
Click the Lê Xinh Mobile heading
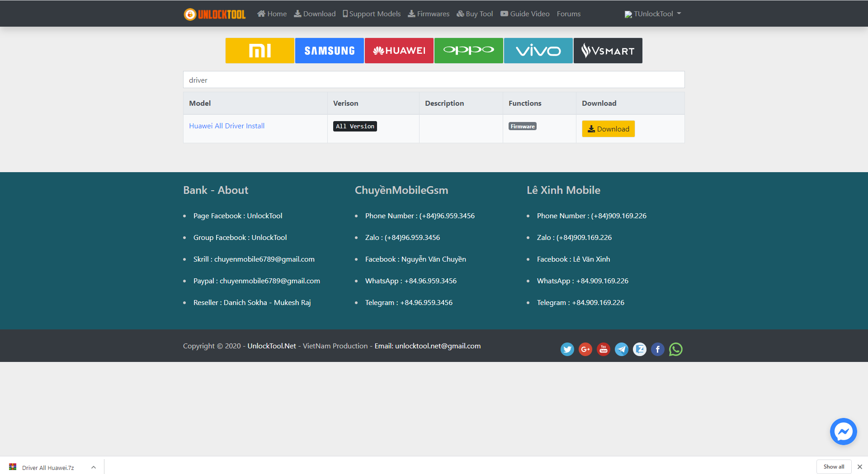pyautogui.click(x=563, y=190)
